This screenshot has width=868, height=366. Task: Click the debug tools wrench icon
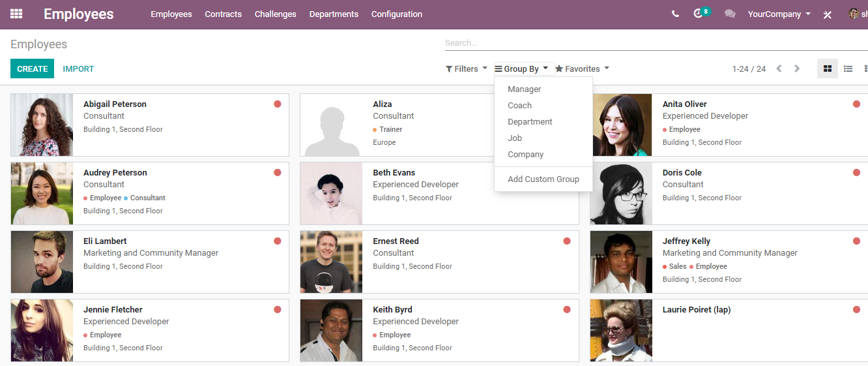[x=828, y=14]
